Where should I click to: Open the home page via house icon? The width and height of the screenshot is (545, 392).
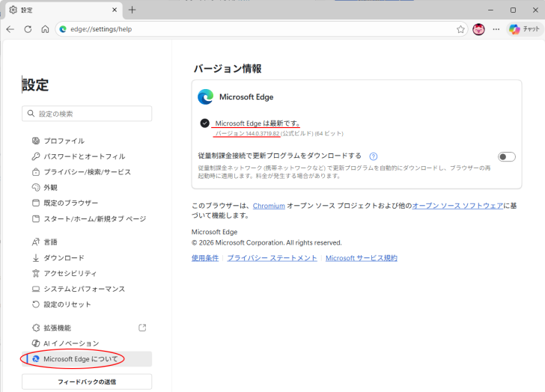(45, 29)
